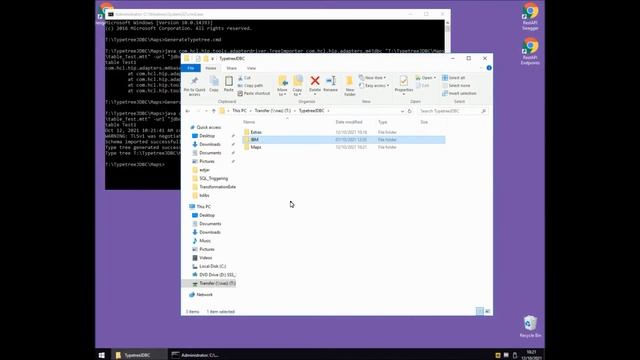
Task: Create a New folder from the ribbon
Action: 350,86
